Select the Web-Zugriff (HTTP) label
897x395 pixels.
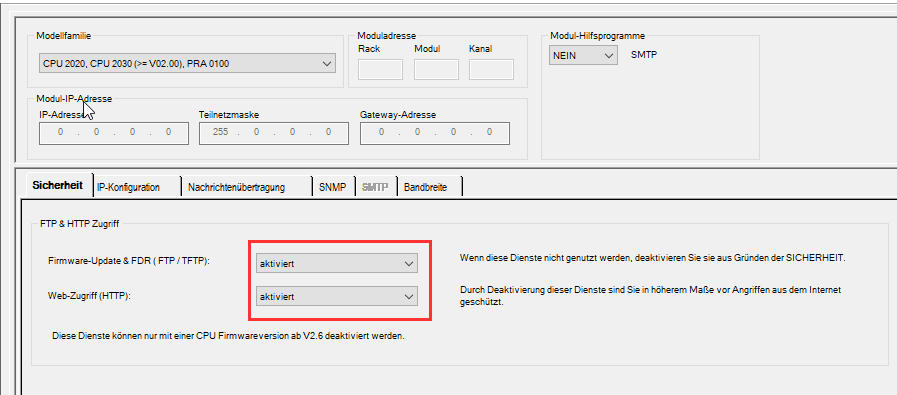(x=90, y=297)
